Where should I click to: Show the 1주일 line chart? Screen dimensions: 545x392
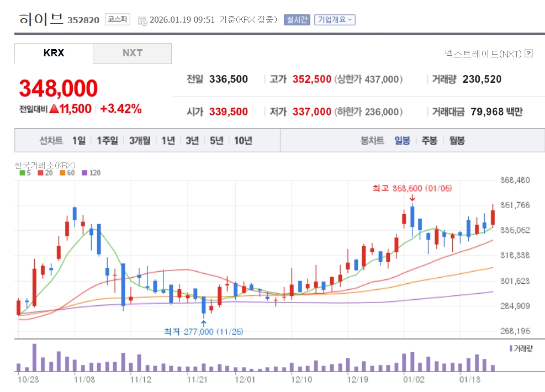(108, 141)
